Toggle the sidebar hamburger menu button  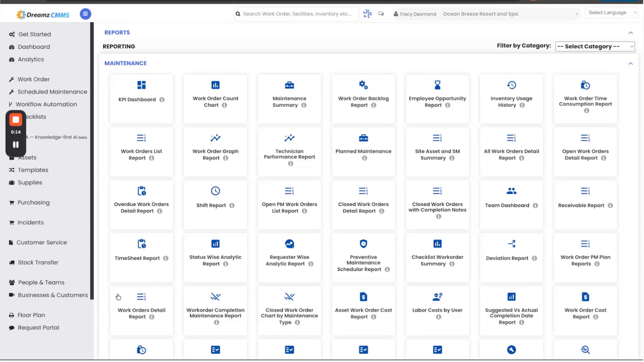85,14
